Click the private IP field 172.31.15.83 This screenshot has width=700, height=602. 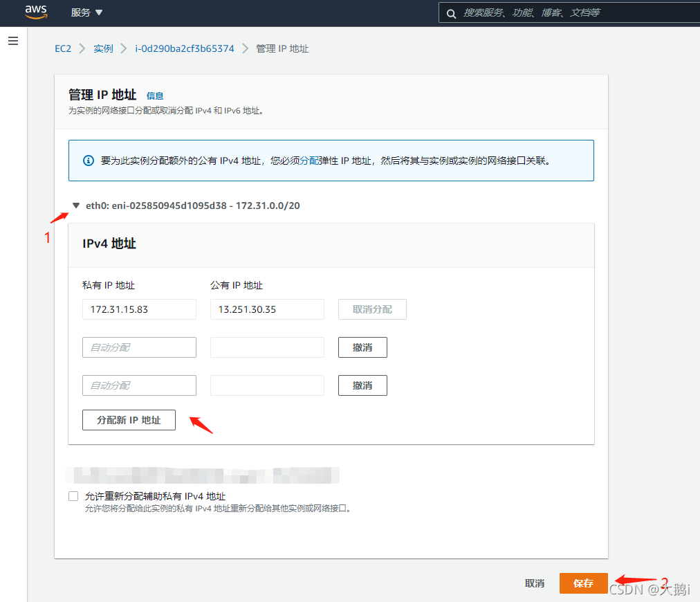(139, 309)
